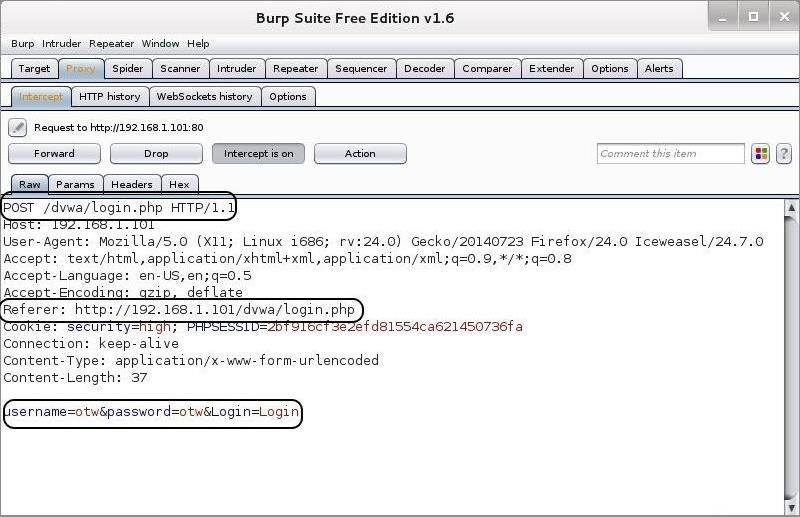Viewport: 800px width, 517px height.
Task: Open the Repeater menu in menu bar
Action: (111, 44)
